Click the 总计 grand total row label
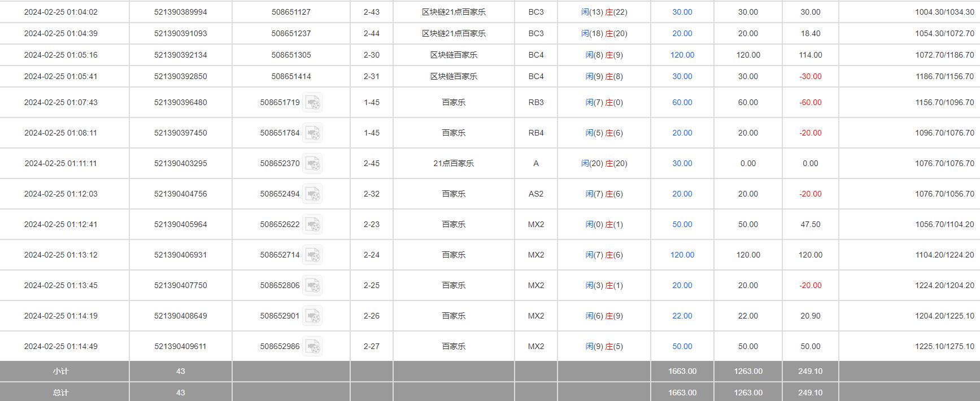The image size is (980, 401). pos(60,393)
